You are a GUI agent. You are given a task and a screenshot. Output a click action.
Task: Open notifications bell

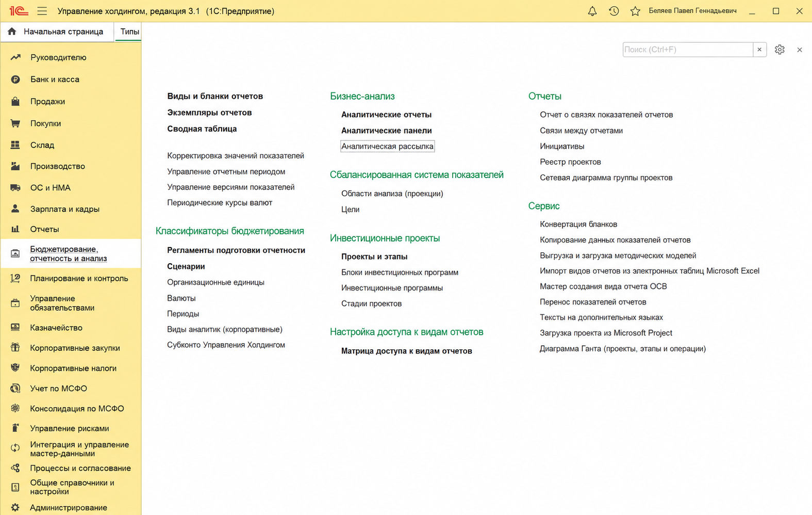point(592,11)
